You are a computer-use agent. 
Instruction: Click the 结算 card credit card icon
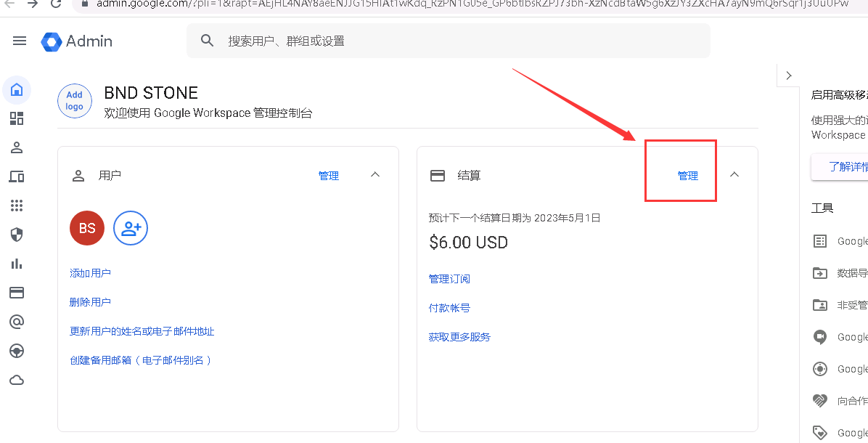pyautogui.click(x=438, y=176)
